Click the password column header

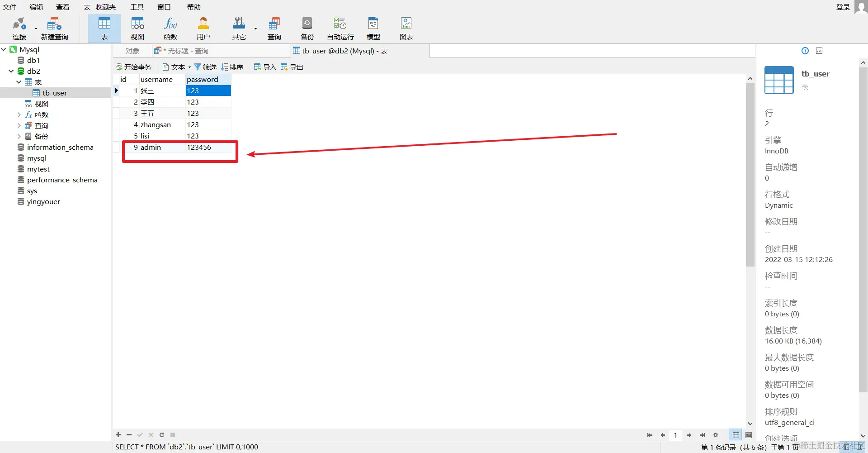(x=208, y=79)
